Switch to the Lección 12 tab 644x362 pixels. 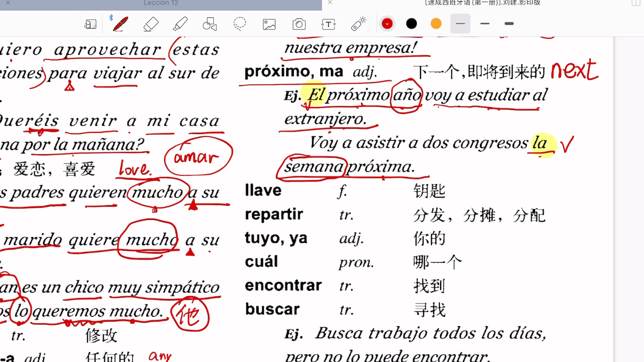pos(161,3)
